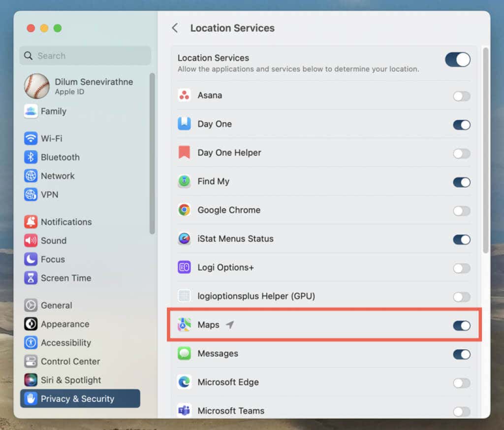
Task: Click the Find My app icon
Action: coord(184,181)
